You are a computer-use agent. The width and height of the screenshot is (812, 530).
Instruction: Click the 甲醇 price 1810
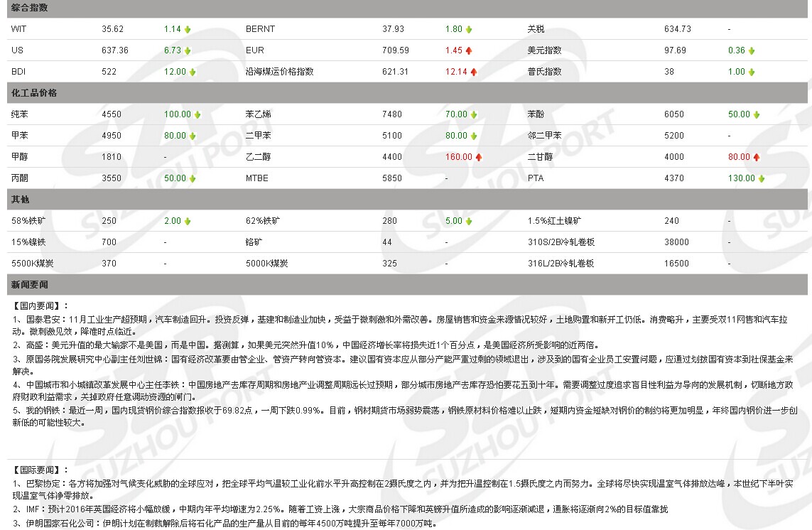[x=112, y=156]
